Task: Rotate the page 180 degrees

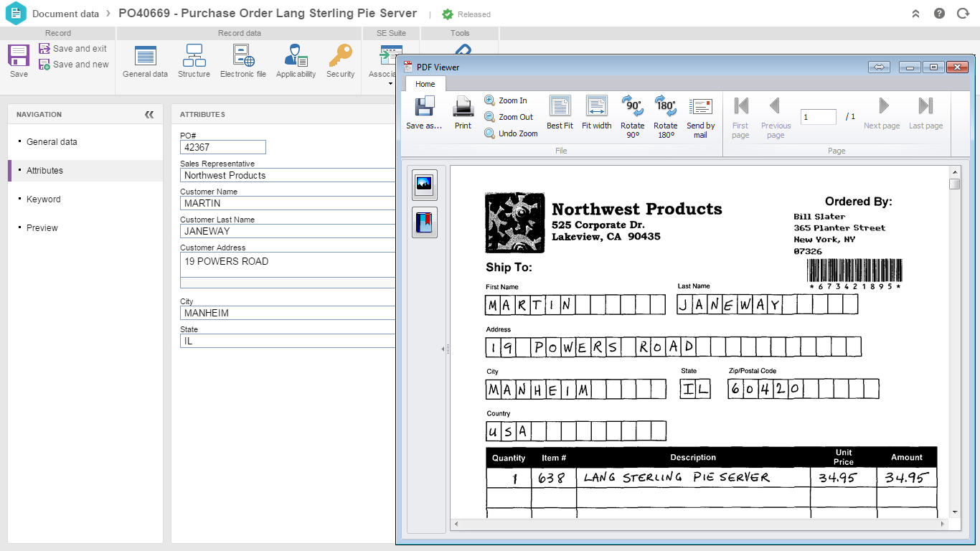Action: pos(666,116)
